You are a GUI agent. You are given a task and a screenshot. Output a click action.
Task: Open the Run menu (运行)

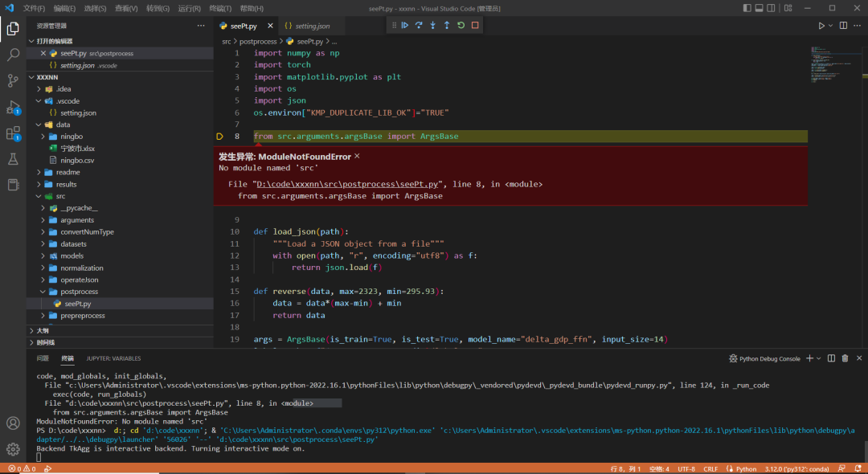coord(190,8)
